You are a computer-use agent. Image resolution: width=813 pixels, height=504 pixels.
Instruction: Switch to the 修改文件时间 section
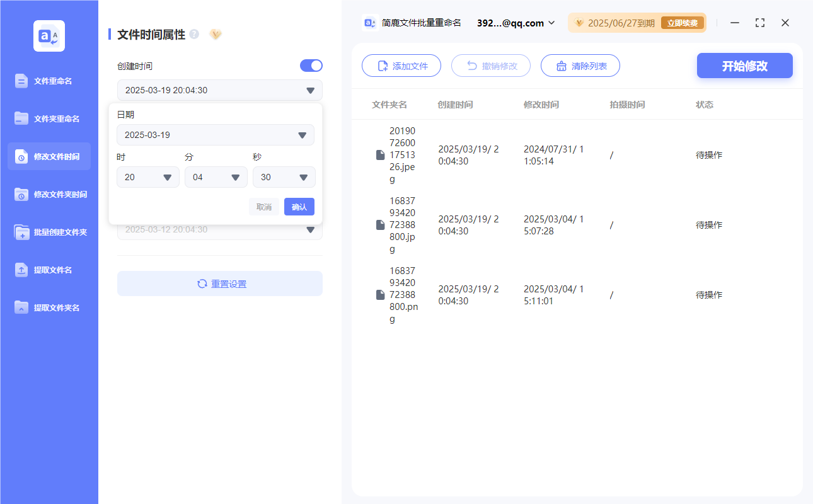[x=49, y=156]
